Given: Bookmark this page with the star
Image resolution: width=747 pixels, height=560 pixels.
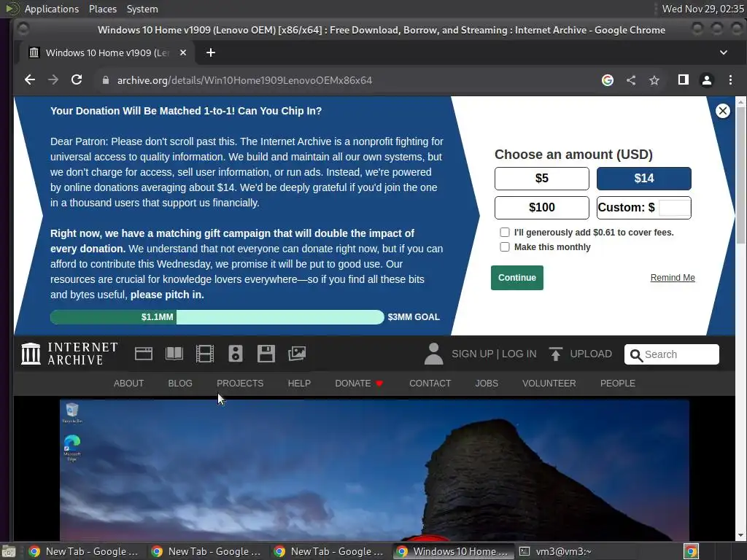Looking at the screenshot, I should [654, 80].
